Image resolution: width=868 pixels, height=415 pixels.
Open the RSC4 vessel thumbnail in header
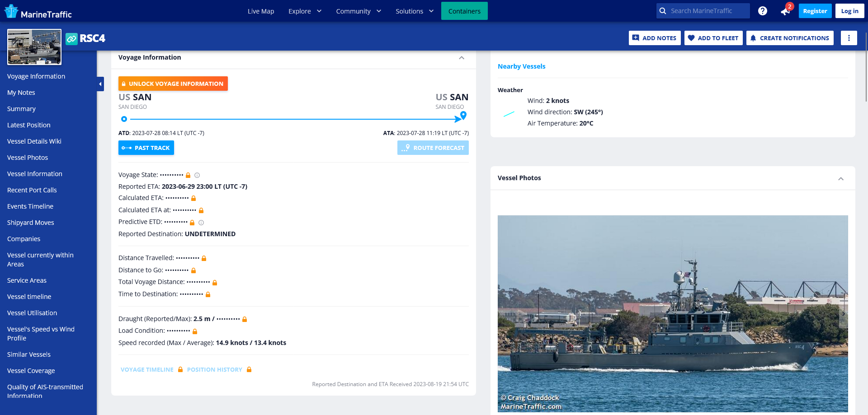pos(34,47)
